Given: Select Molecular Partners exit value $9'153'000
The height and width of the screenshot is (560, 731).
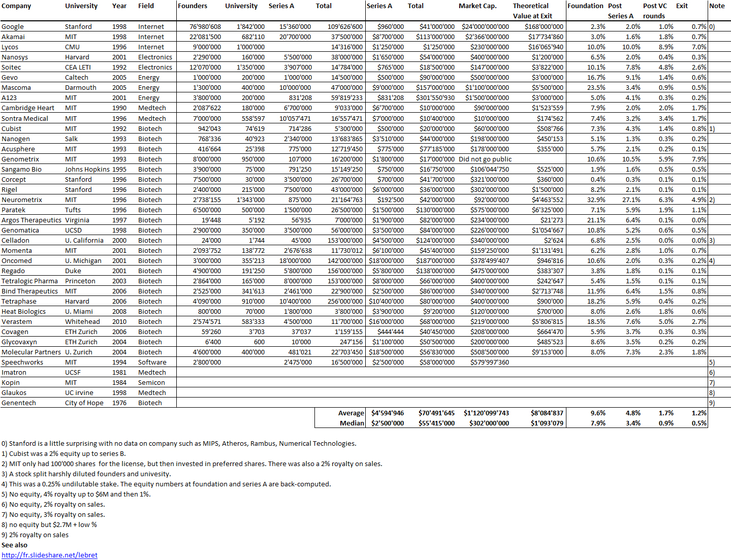Looking at the screenshot, I should [548, 352].
